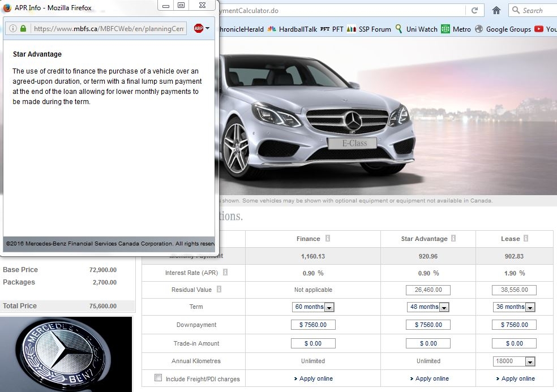This screenshot has width=557, height=392.
Task: Click info icon beside Residual Value
Action: [x=219, y=289]
